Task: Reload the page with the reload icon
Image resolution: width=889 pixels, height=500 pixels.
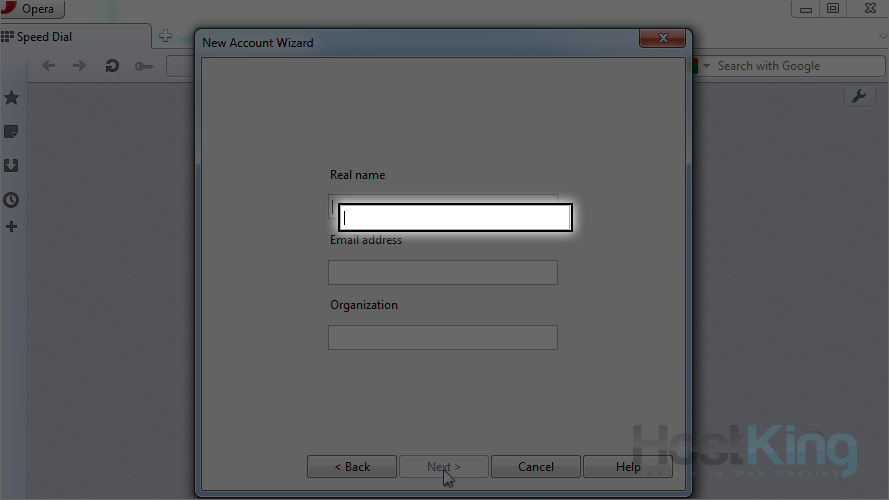Action: click(112, 66)
